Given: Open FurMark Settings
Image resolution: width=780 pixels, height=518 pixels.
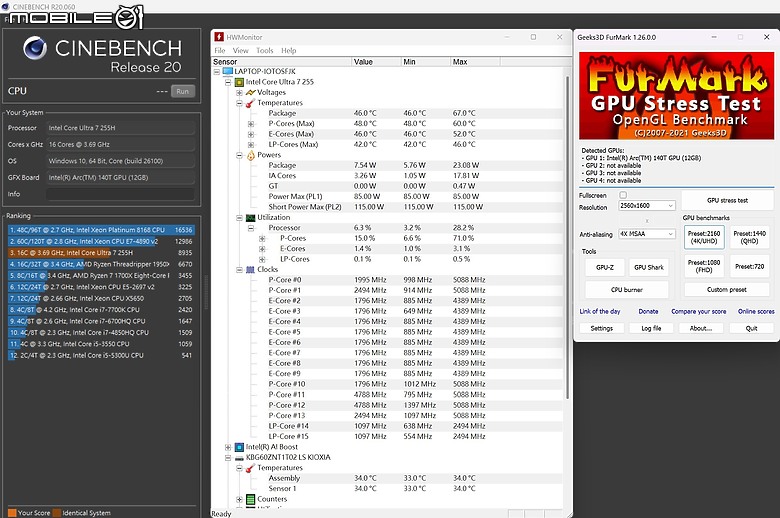Looking at the screenshot, I should click(x=601, y=328).
